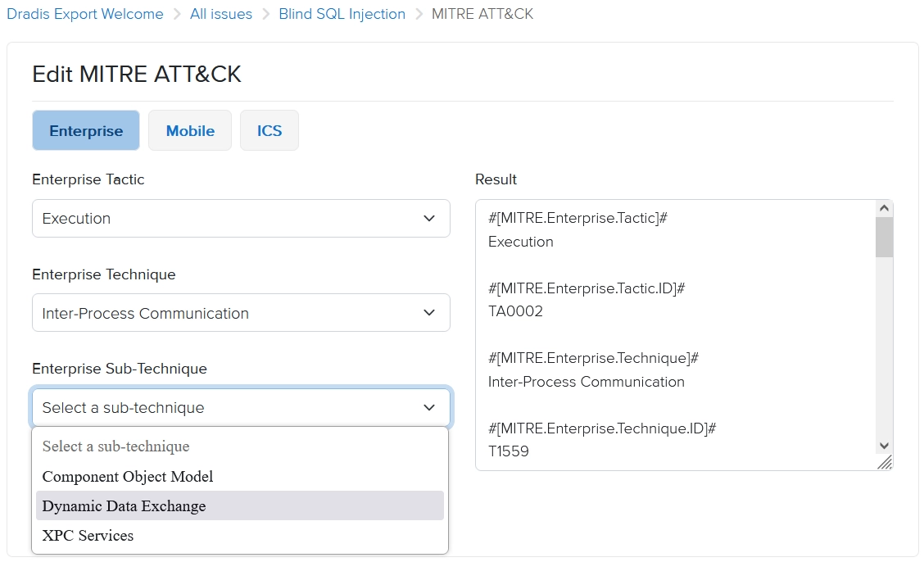Click the '#[MITRE.Enterprise.Technique.ID]#' line in Result
Image resolution: width=924 pixels, height=562 pixels.
[601, 428]
